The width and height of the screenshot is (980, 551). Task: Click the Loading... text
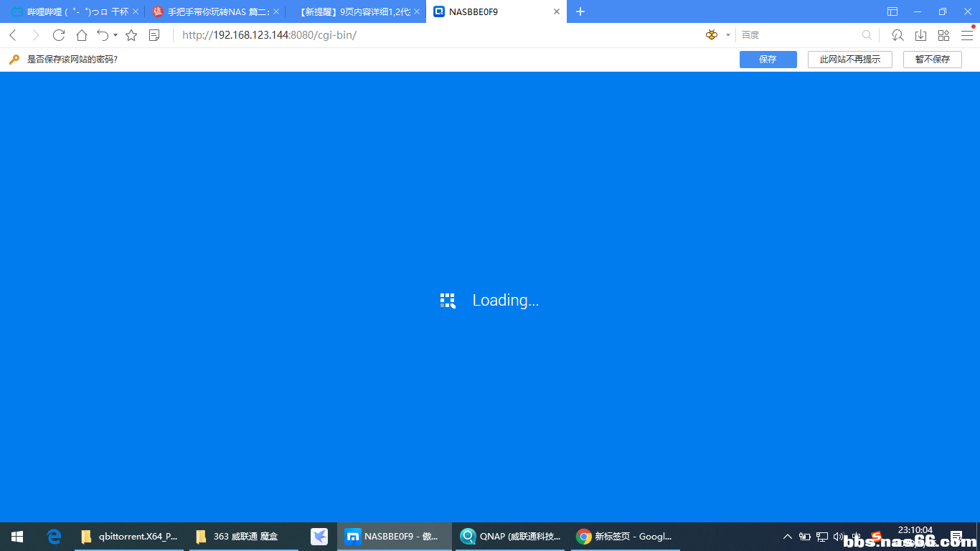[x=506, y=301]
